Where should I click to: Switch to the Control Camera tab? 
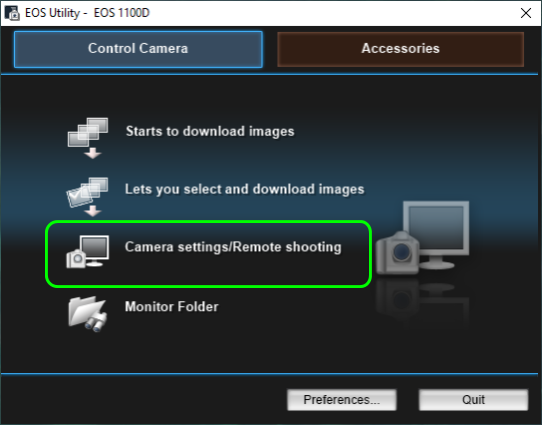[x=138, y=49]
